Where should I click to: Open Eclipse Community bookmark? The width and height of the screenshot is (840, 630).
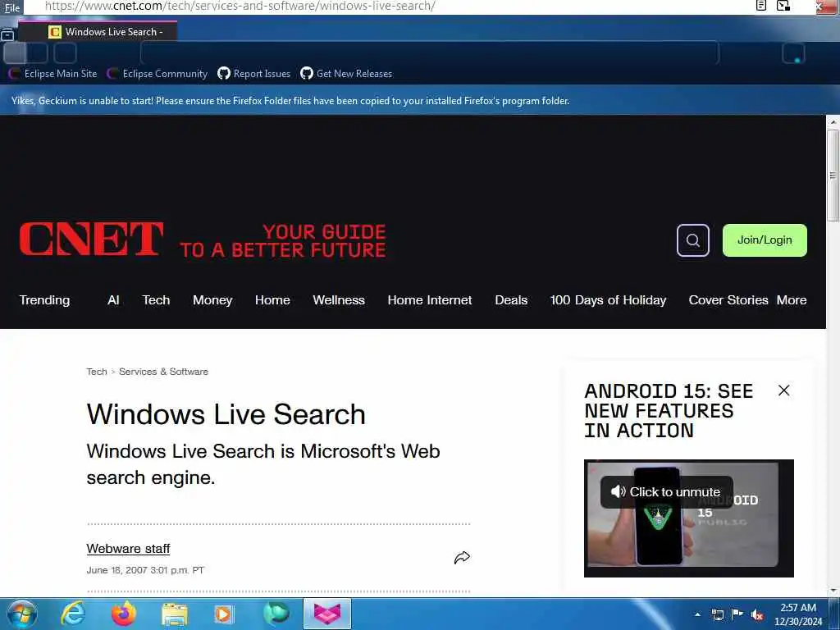(x=157, y=74)
